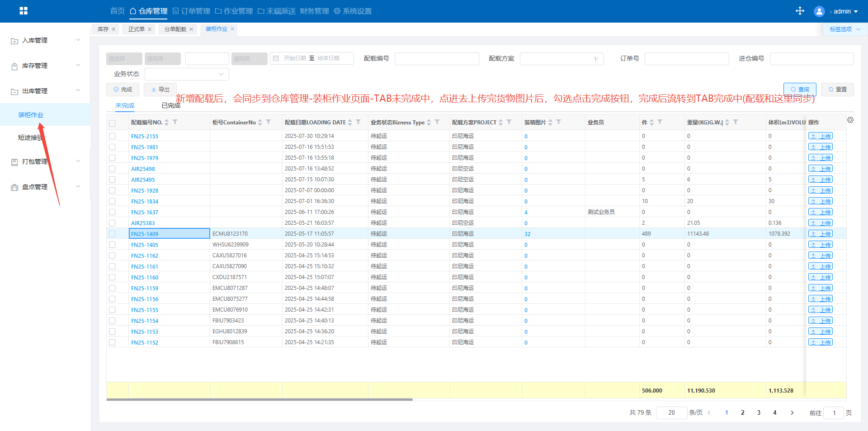Switch to the 已完成 tab
The height and width of the screenshot is (431, 868).
pyautogui.click(x=170, y=106)
